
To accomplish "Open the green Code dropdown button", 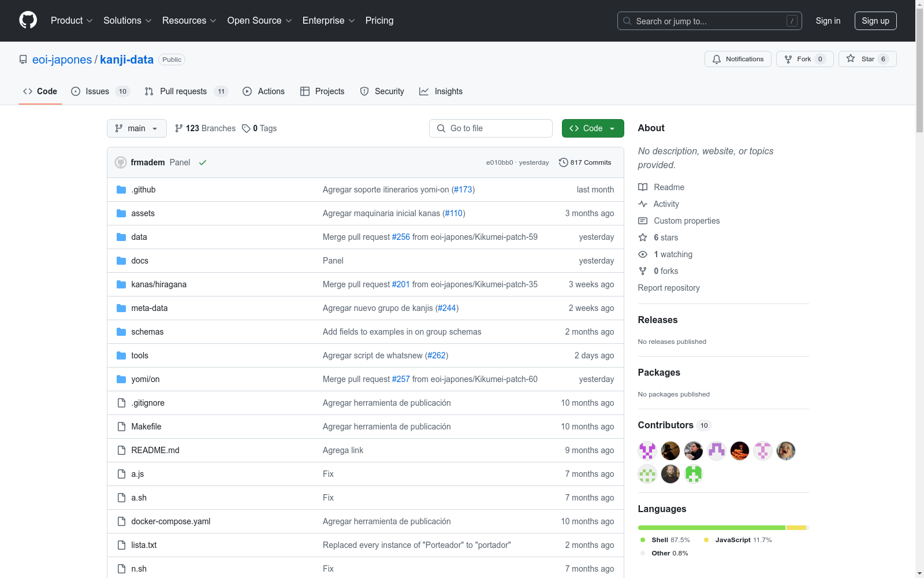I will [x=593, y=128].
